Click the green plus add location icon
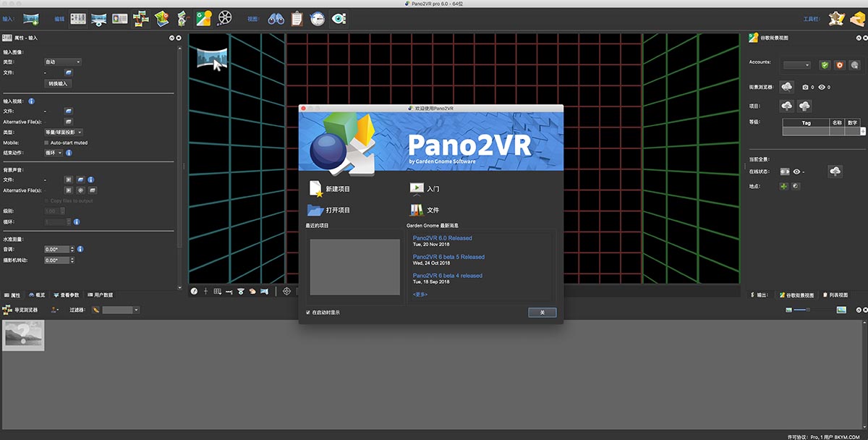Screen dimensions: 868x440 point(783,186)
